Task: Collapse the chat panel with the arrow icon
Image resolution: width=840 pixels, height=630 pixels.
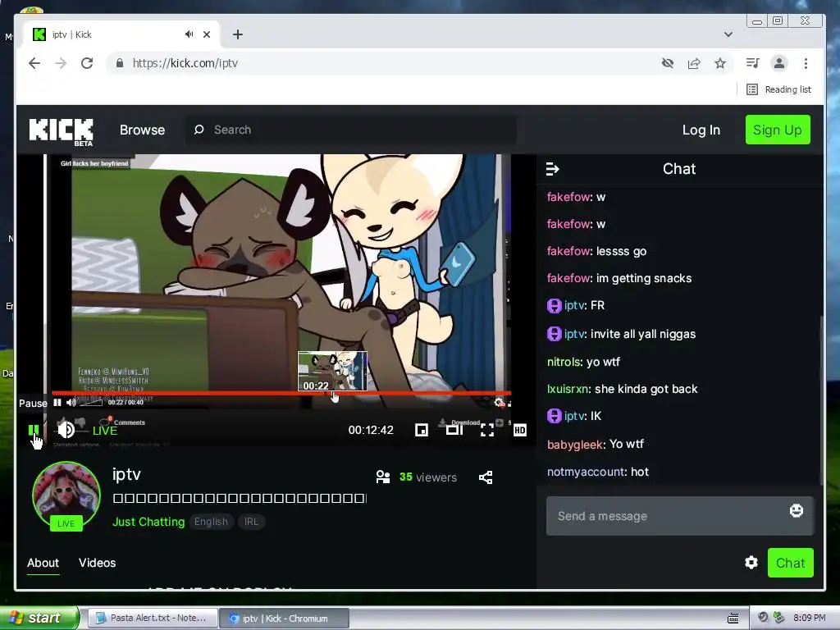Action: 552,169
